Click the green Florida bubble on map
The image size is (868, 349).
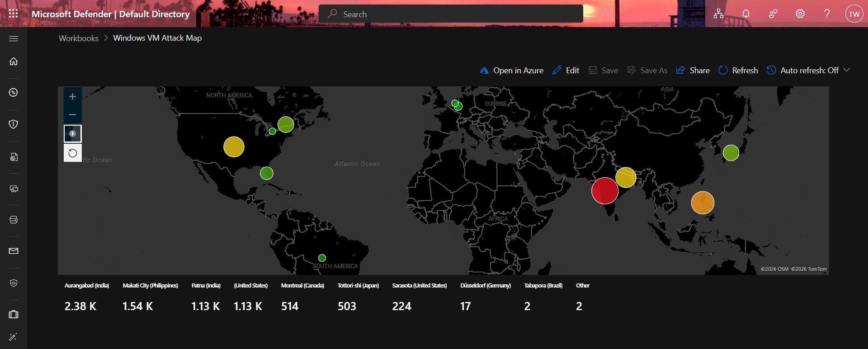coord(267,173)
